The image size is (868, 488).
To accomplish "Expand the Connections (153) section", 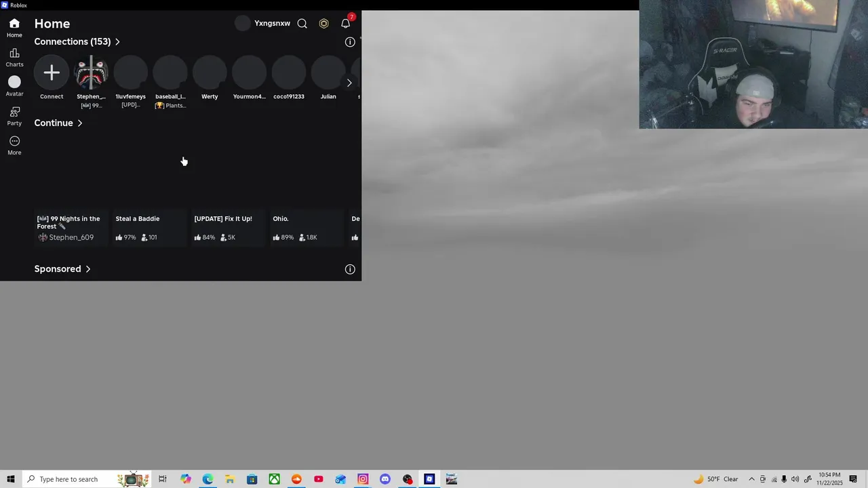I will tap(77, 42).
